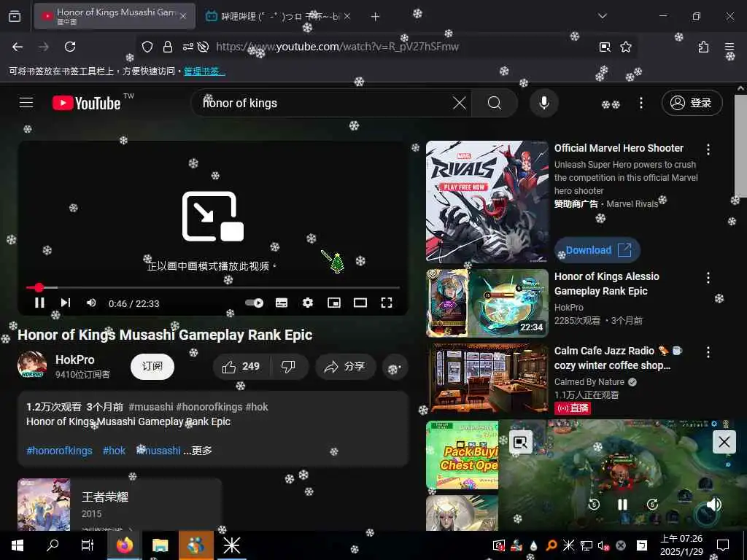Open Marvel Rivals ad thumbnail
Viewport: 747px width, 560px height.
click(487, 201)
